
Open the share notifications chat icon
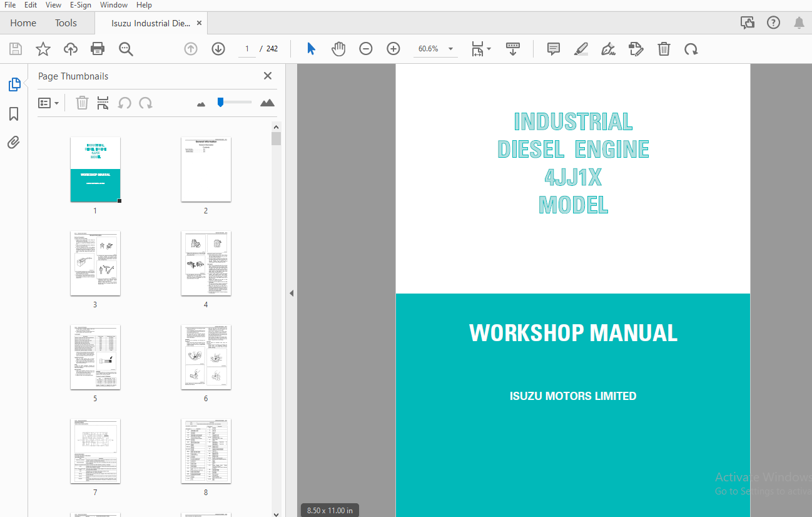[748, 23]
